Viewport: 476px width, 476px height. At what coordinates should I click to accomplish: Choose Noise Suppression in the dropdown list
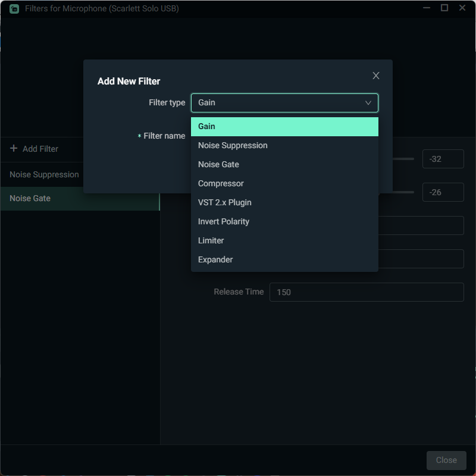(284, 146)
